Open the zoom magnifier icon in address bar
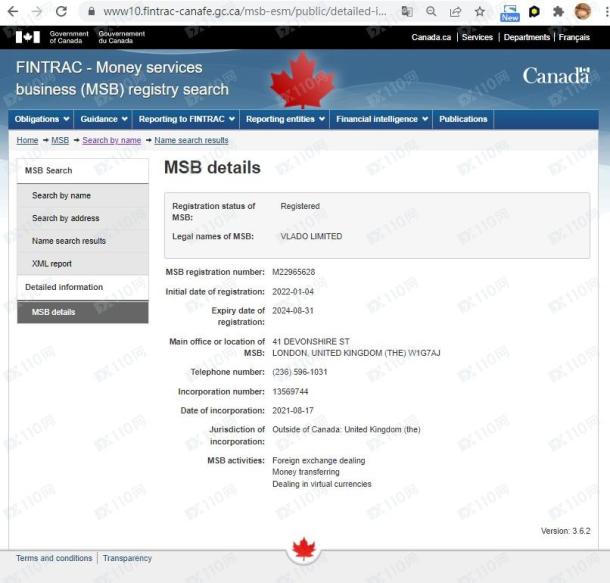This screenshot has height=583, width=610. pos(431,12)
